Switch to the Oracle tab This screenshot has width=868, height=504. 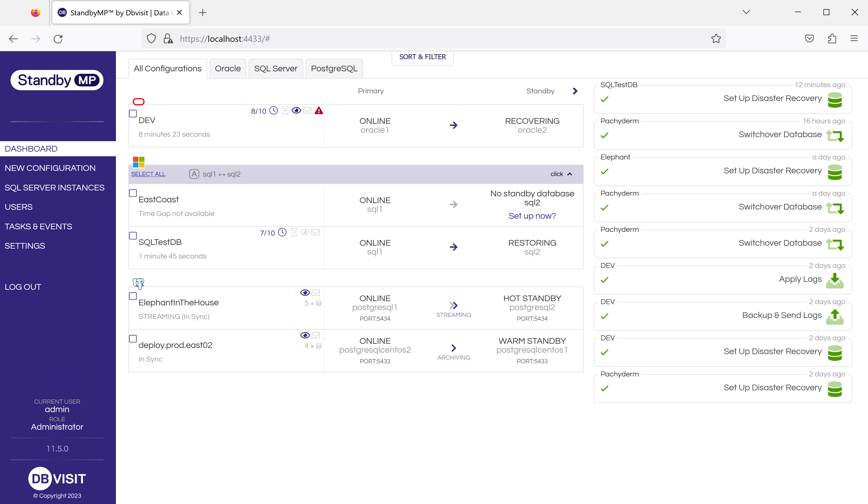227,68
